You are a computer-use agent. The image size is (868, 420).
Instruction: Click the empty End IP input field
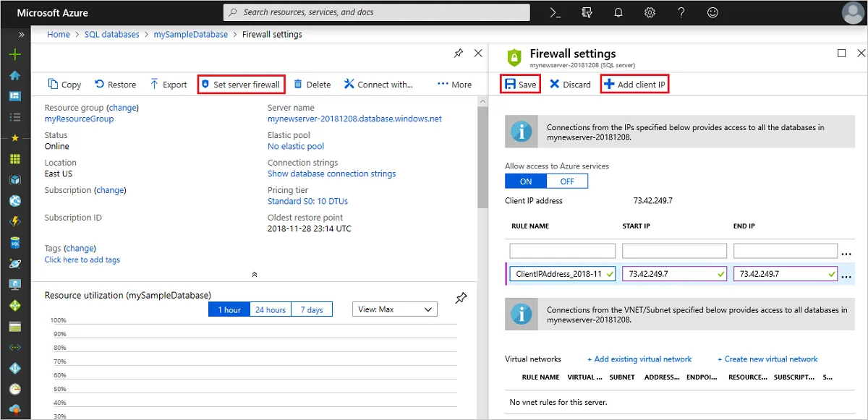click(786, 251)
